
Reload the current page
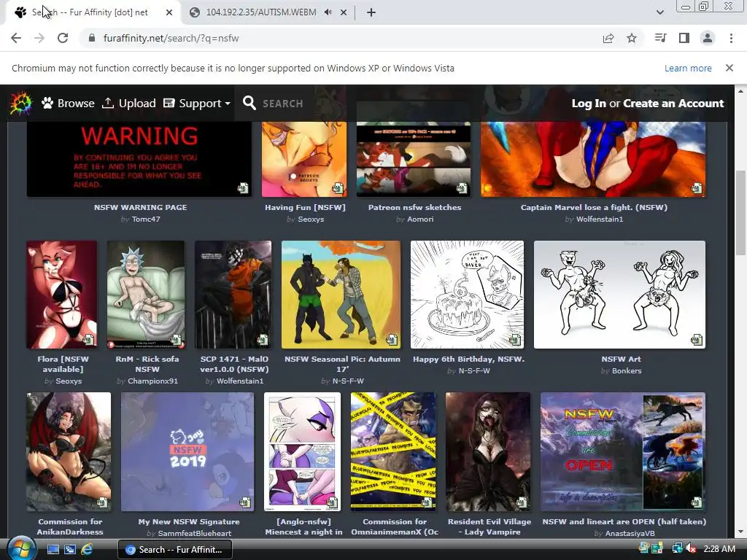click(63, 38)
